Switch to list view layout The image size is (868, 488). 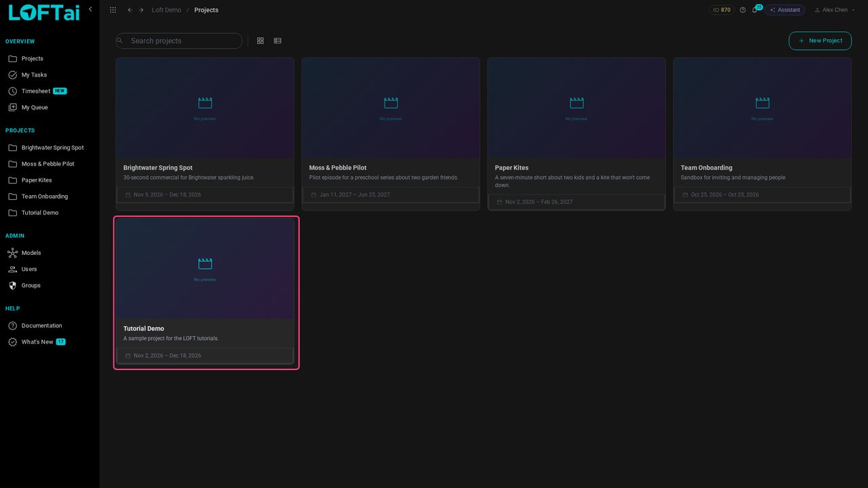click(277, 41)
